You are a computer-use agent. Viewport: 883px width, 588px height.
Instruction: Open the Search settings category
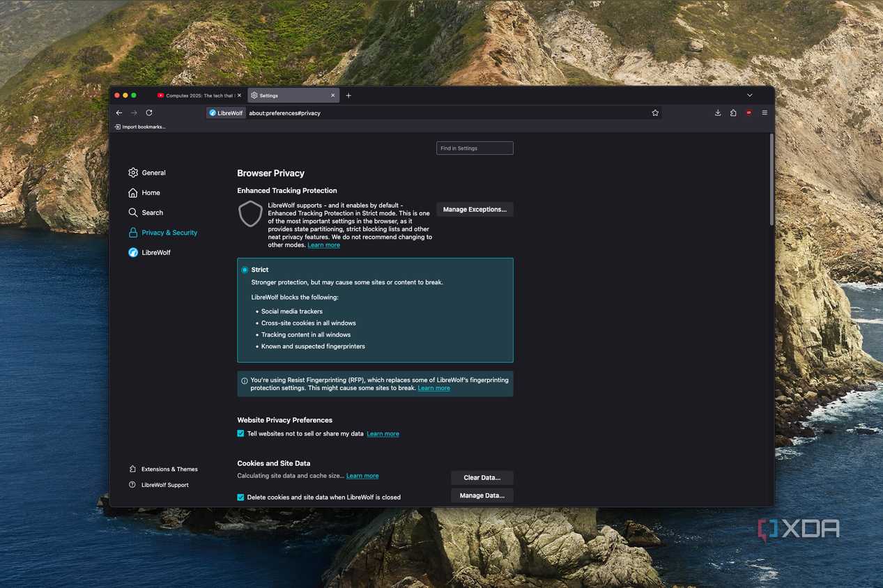click(146, 212)
